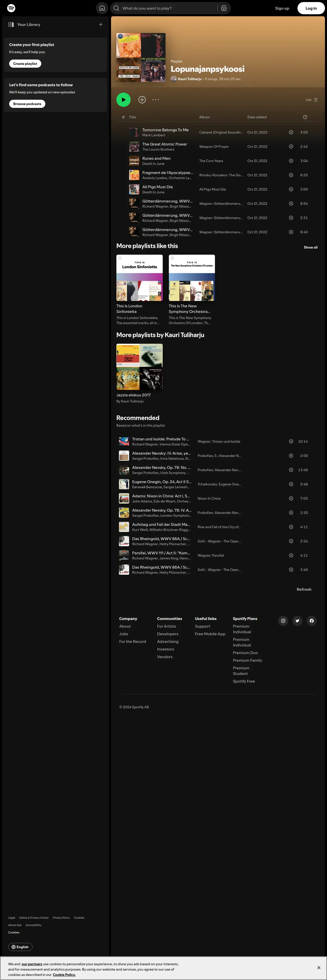327x980 pixels.
Task: Save playlist to Your Library plus icon
Action: (142, 100)
